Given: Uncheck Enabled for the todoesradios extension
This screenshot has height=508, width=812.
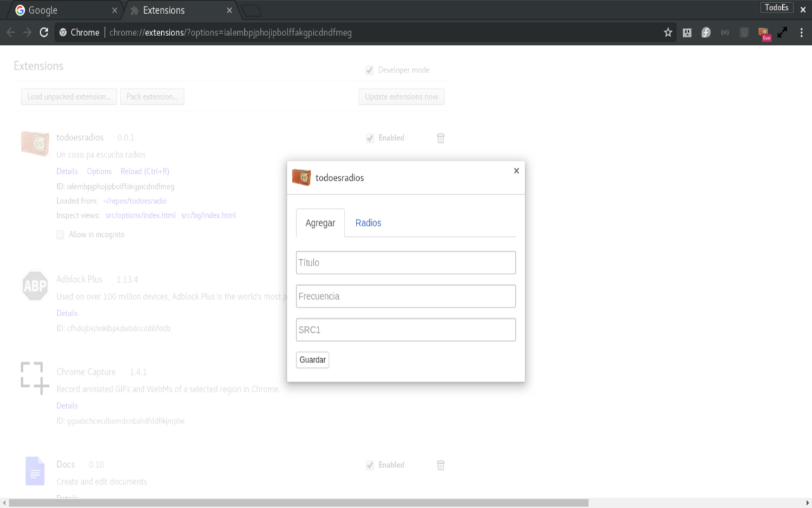Looking at the screenshot, I should pos(370,138).
